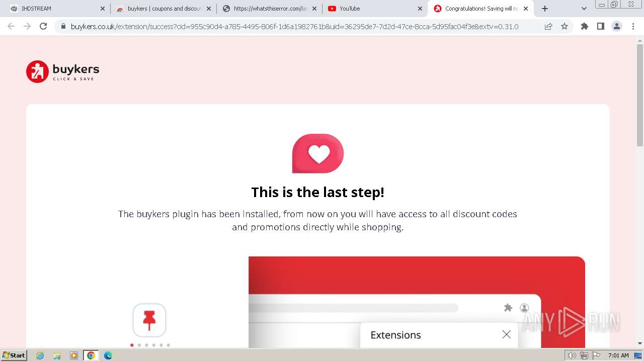This screenshot has width=644, height=362.
Task: Click the pink heart speech bubble
Action: pos(318,153)
